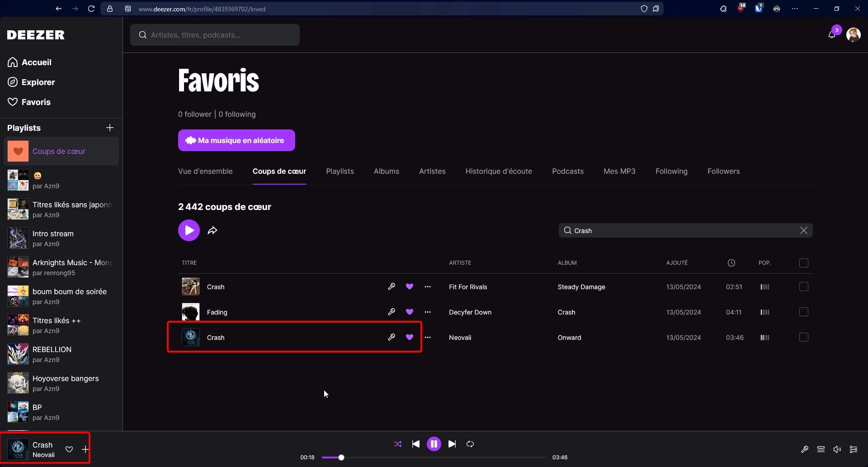This screenshot has width=868, height=467.
Task: Toggle repeat mode in player
Action: [470, 444]
